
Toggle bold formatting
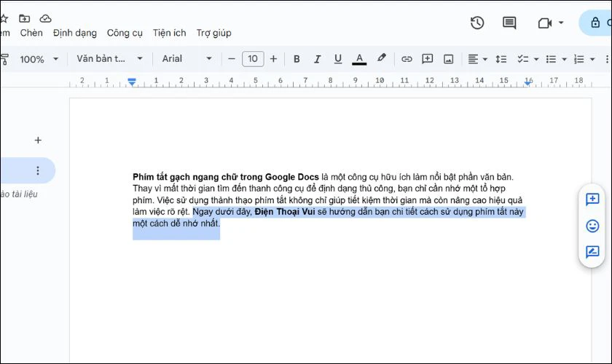coord(297,59)
